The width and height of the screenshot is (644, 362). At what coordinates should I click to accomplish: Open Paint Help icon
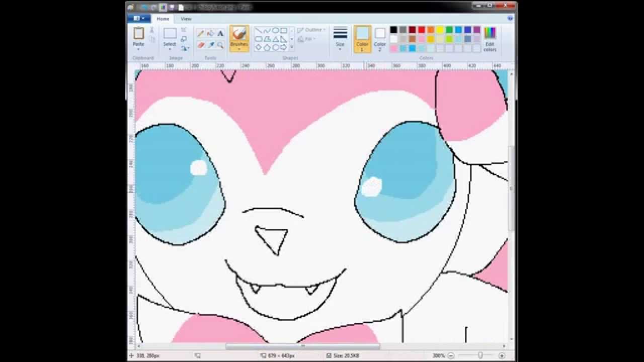point(510,19)
